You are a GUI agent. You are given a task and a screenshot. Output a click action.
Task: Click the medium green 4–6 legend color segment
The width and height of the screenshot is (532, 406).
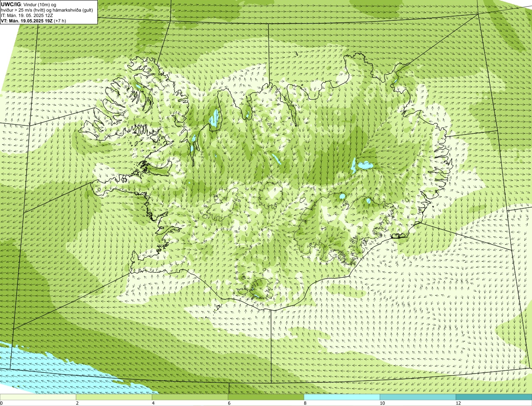click(x=191, y=397)
